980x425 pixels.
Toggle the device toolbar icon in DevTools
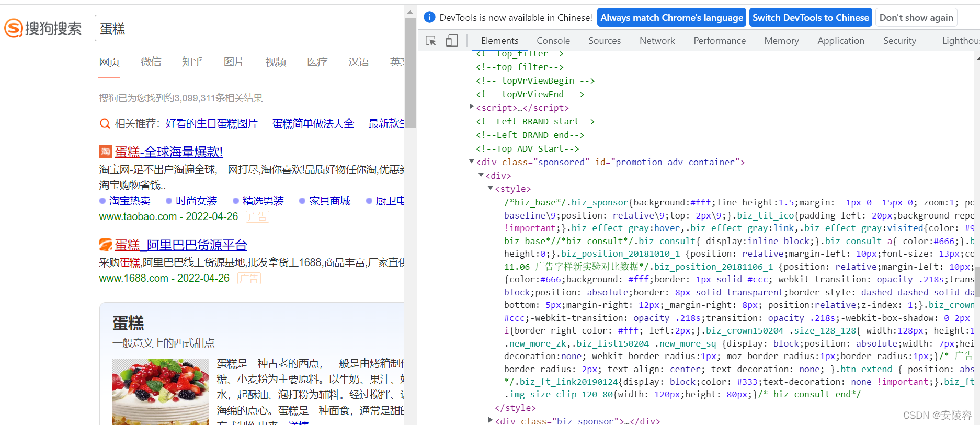click(452, 41)
